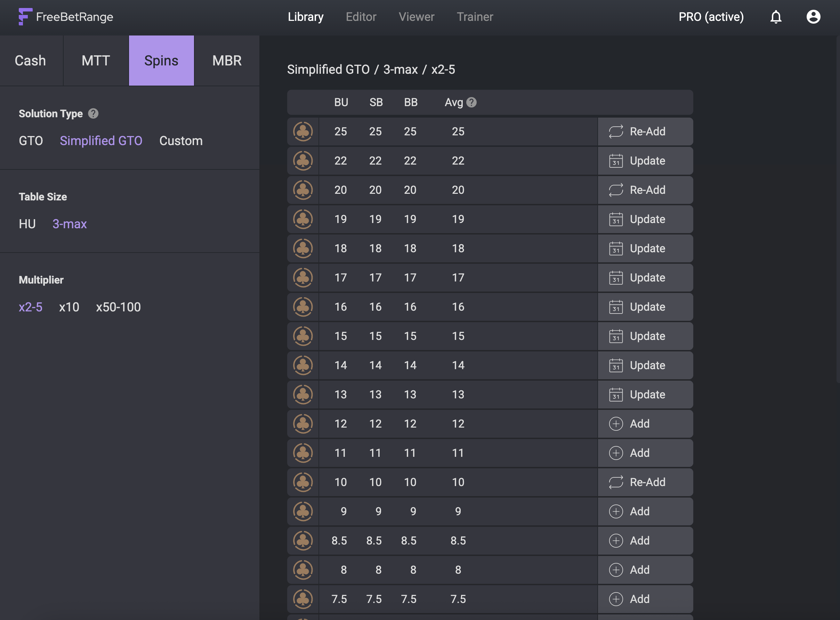This screenshot has height=620, width=840.
Task: Select the x10 multiplier option
Action: click(x=69, y=307)
